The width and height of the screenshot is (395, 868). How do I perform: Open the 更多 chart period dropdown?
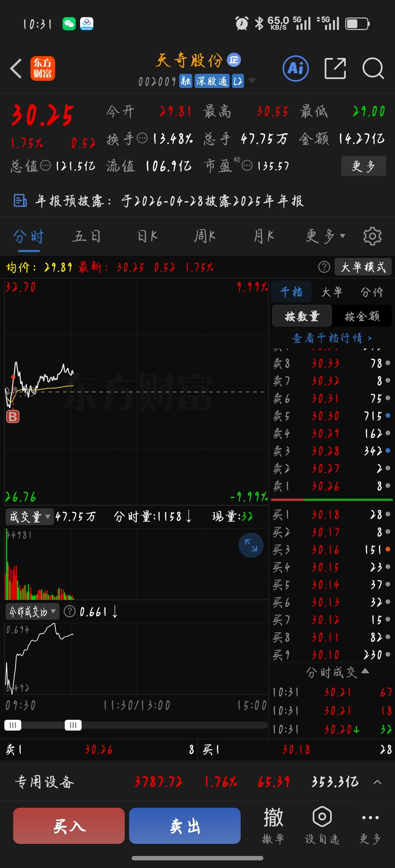tap(326, 236)
